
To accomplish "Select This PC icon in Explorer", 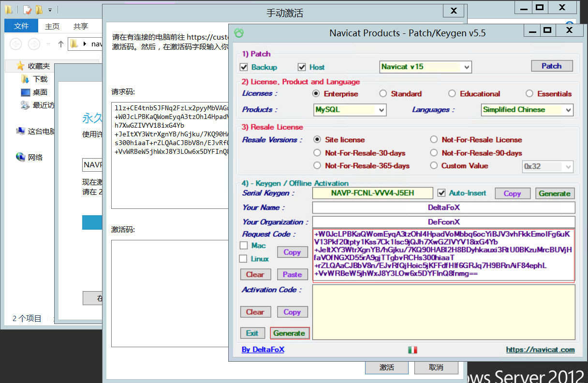I will click(20, 131).
